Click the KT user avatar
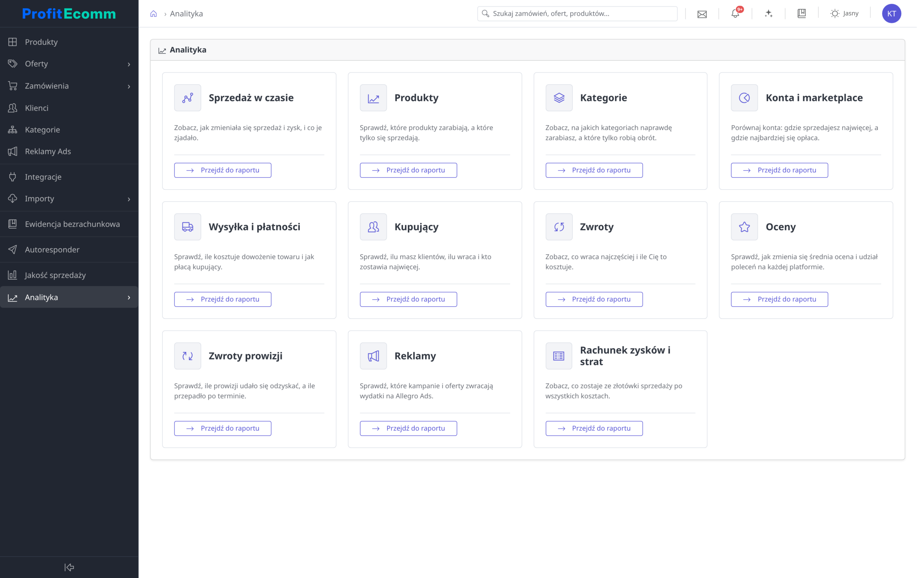This screenshot has width=924, height=578. [x=892, y=14]
